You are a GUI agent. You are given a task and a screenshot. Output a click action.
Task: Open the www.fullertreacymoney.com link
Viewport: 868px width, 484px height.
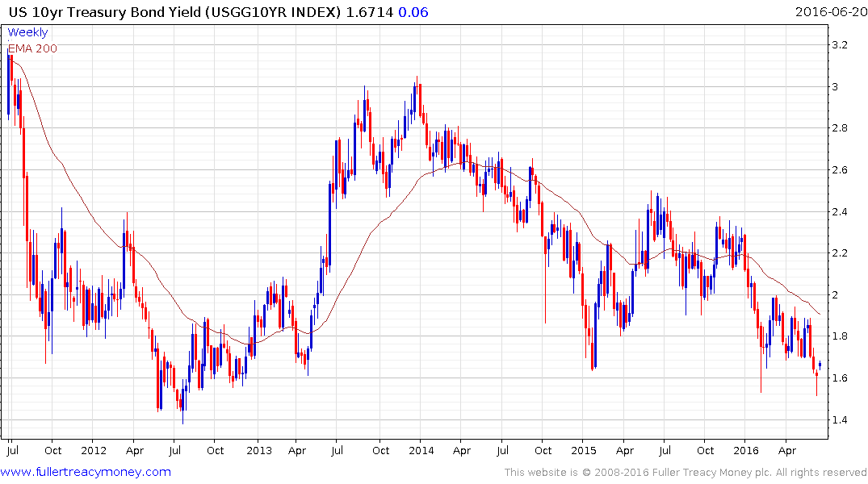click(x=86, y=472)
